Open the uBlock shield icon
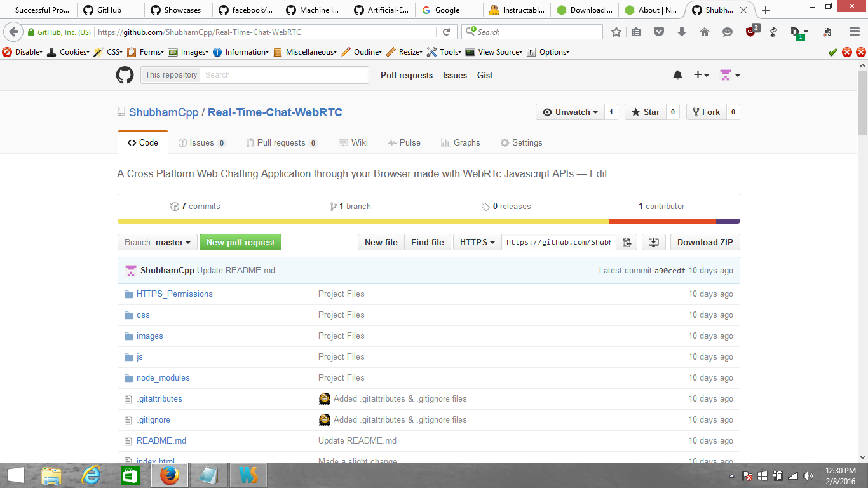The width and height of the screenshot is (868, 488). [752, 30]
